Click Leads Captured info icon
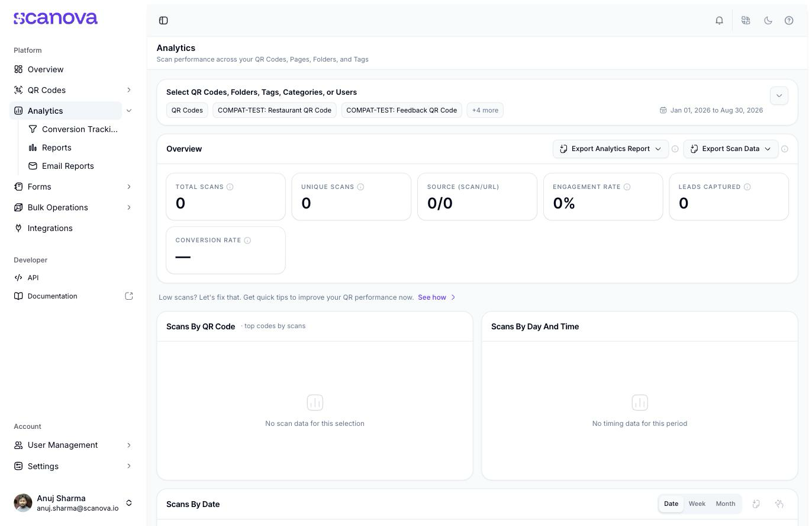This screenshot has height=526, width=812. coord(747,187)
